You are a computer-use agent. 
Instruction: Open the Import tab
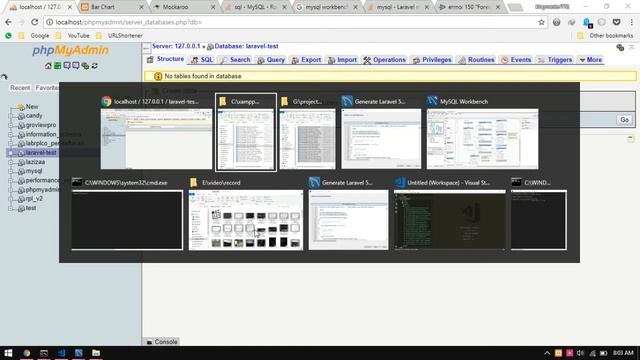point(342,60)
